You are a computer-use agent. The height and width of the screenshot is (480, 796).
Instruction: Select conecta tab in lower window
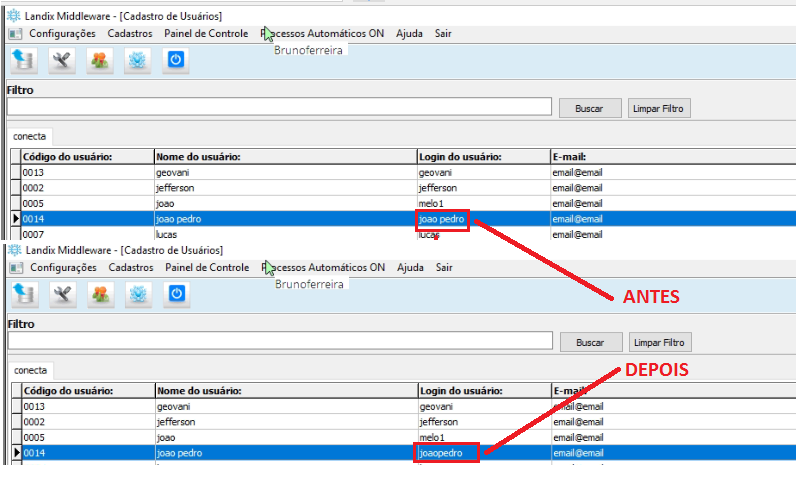pyautogui.click(x=30, y=370)
